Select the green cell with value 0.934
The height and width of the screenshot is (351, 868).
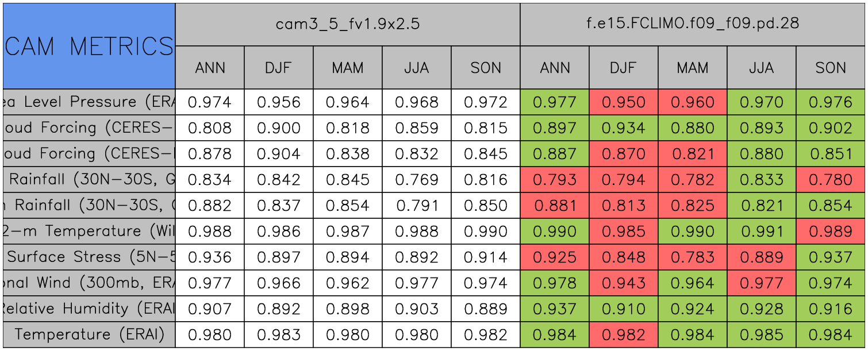click(623, 128)
